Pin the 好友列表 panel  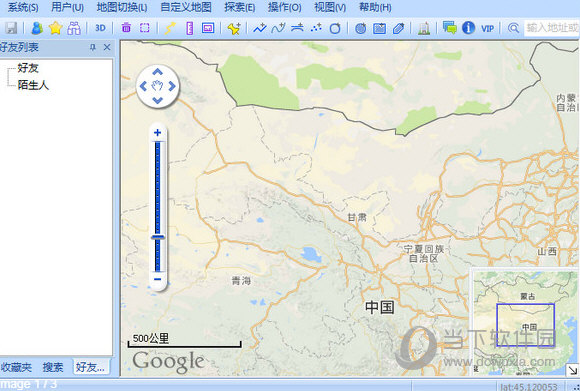tap(92, 47)
